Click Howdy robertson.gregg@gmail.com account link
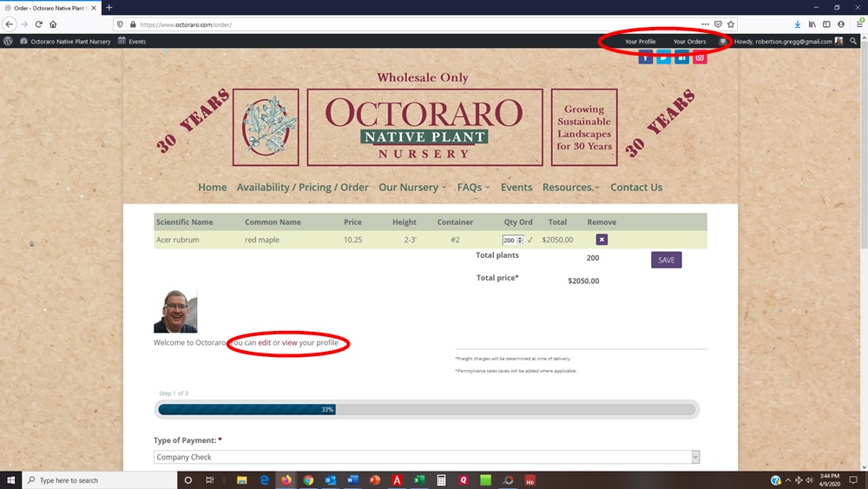 click(x=788, y=42)
